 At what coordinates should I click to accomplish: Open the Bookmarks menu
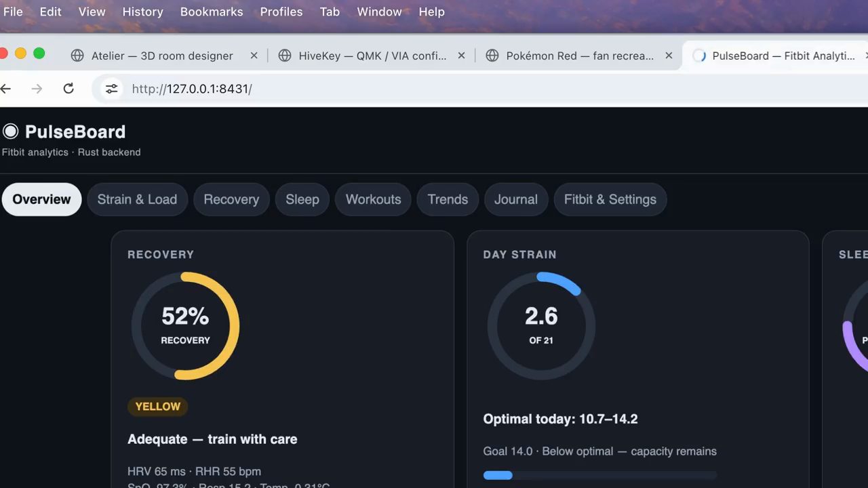click(x=212, y=12)
